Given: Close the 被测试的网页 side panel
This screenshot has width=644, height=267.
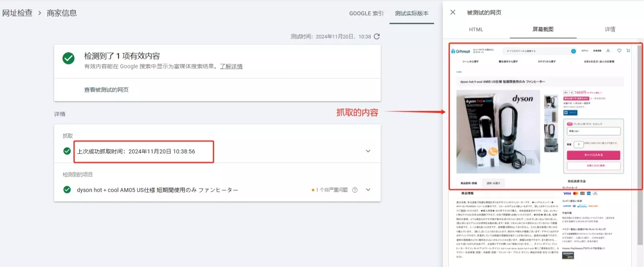Looking at the screenshot, I should click(x=453, y=12).
